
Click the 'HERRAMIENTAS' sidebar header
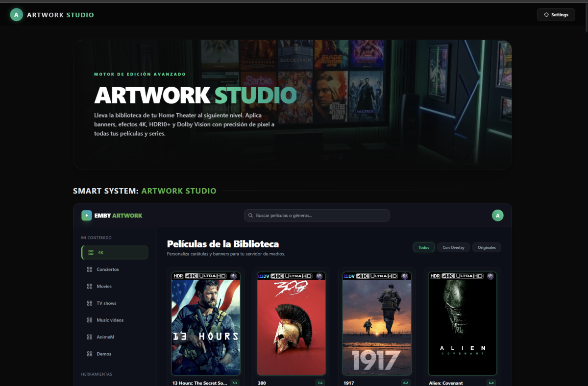pos(97,374)
